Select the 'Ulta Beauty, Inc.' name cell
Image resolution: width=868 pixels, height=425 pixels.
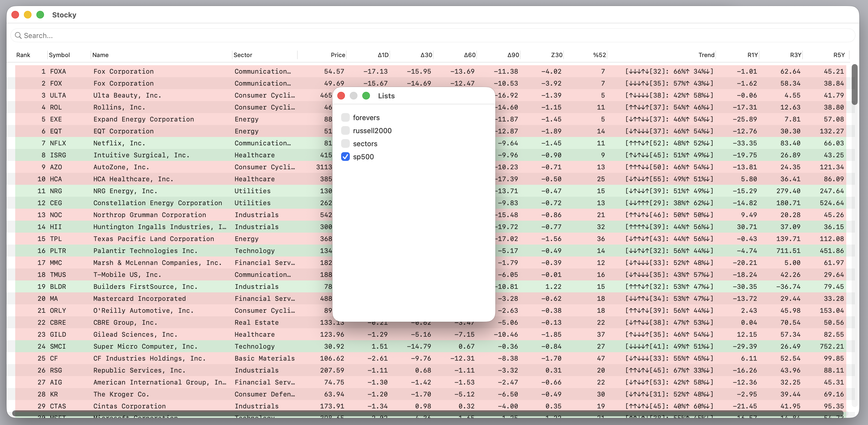127,95
